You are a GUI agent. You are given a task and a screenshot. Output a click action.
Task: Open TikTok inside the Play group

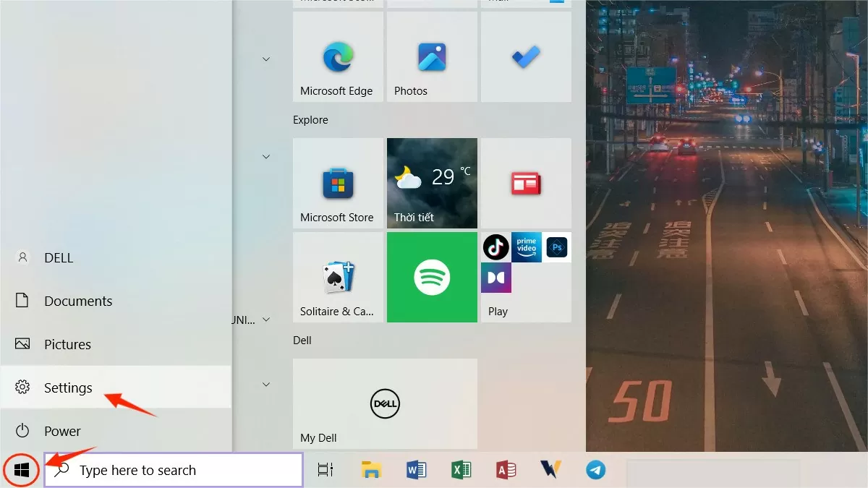click(496, 247)
